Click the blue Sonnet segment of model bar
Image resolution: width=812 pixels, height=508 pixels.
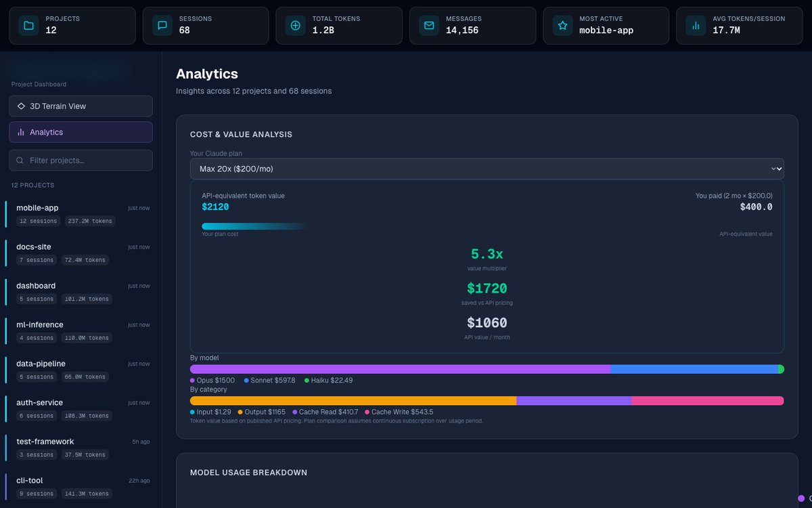point(694,369)
